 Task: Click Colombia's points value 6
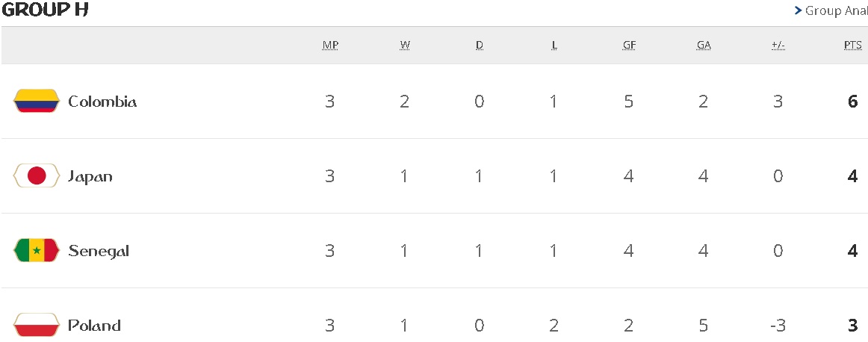(x=853, y=102)
